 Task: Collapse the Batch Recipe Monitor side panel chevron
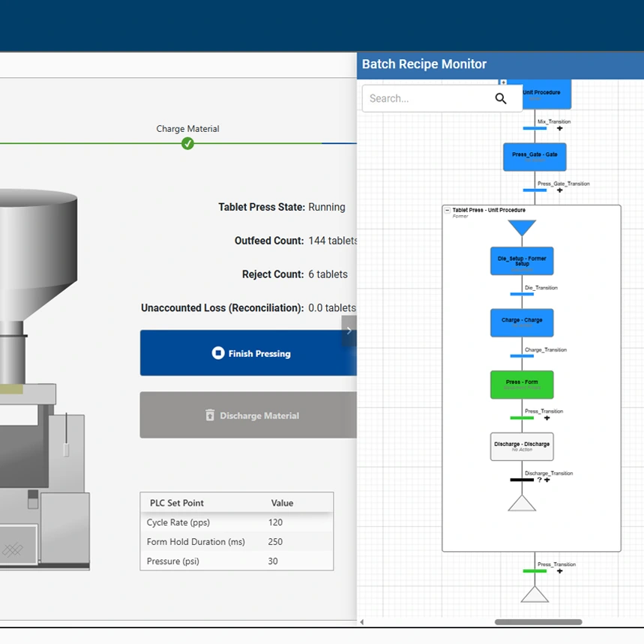[x=349, y=331]
